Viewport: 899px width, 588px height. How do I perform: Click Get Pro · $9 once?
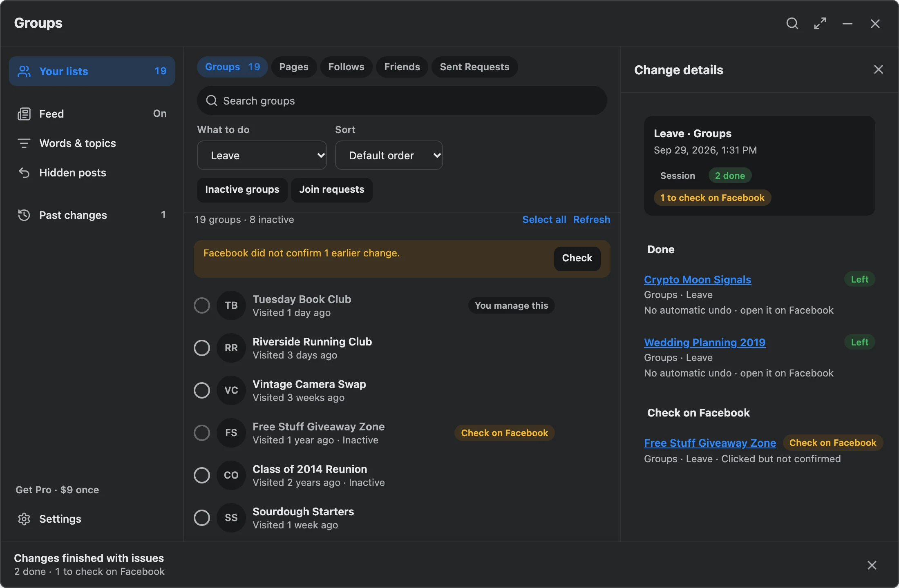[57, 490]
